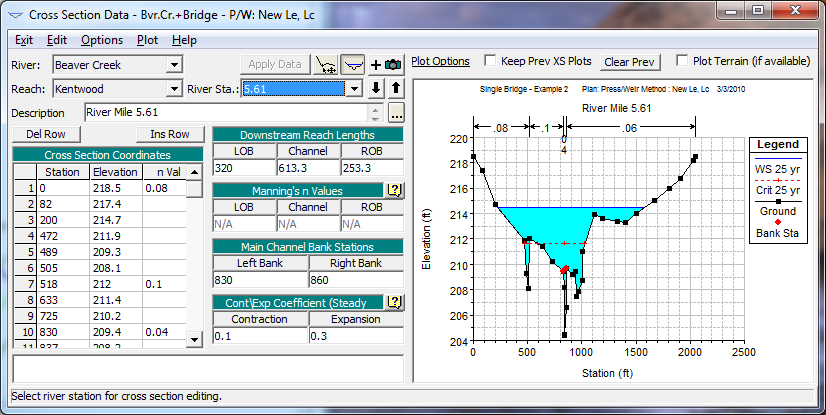This screenshot has height=415, width=826.
Task: Open the River Sta. dropdown list
Action: click(352, 89)
